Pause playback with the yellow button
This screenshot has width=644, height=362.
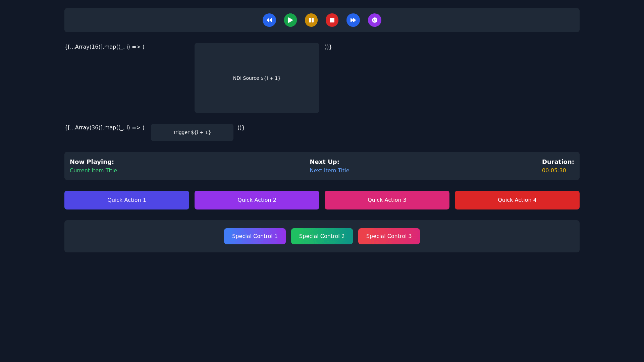click(x=311, y=20)
